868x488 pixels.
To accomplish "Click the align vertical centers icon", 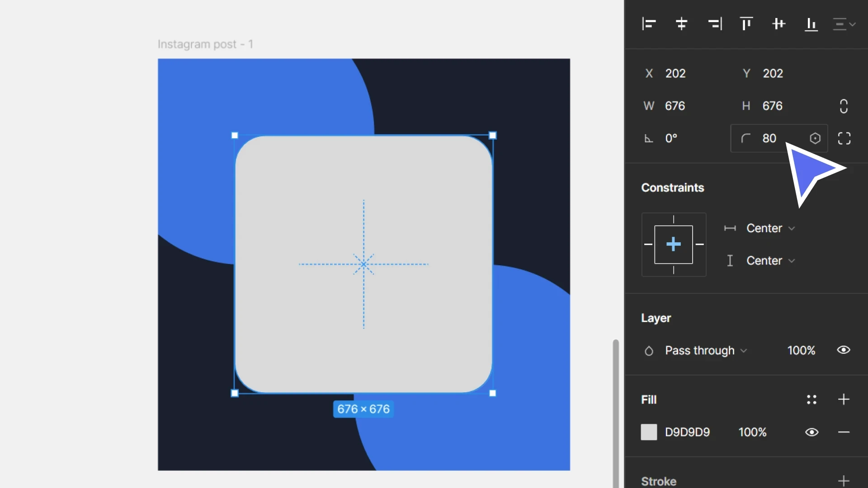I will click(x=778, y=24).
